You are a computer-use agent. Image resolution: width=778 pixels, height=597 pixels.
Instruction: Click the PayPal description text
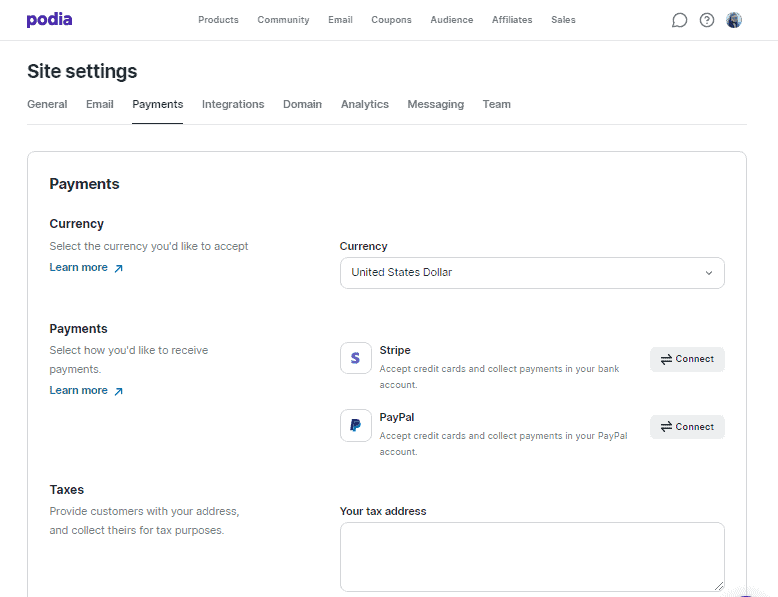pos(503,444)
